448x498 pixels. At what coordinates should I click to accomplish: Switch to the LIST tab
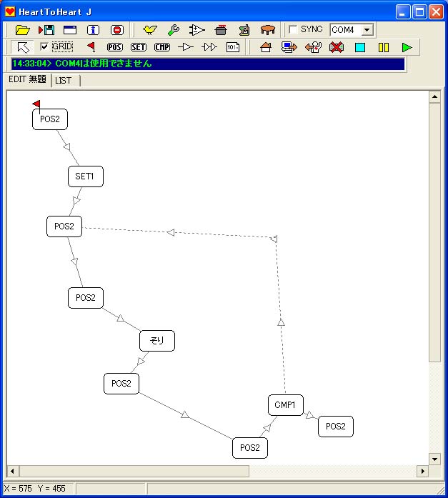[x=63, y=81]
